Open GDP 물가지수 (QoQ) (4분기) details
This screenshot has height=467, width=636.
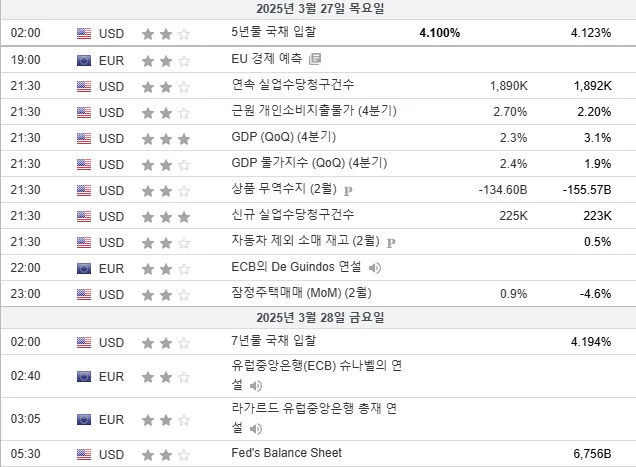(x=309, y=163)
